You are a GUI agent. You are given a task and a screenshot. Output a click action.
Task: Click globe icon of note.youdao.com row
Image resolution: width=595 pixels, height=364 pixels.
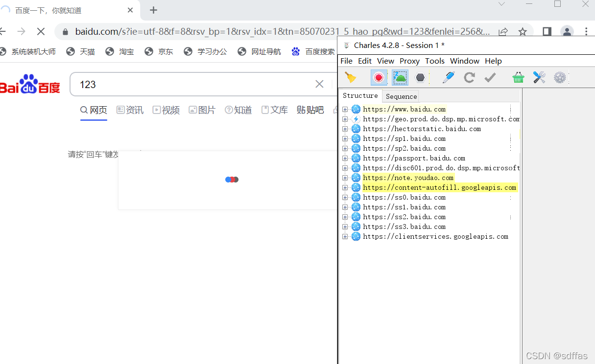[356, 178]
